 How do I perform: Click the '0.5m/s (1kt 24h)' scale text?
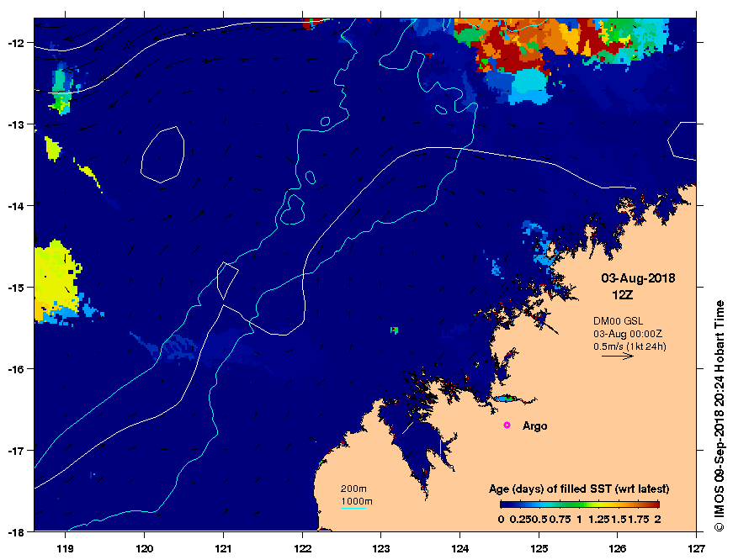tap(629, 346)
